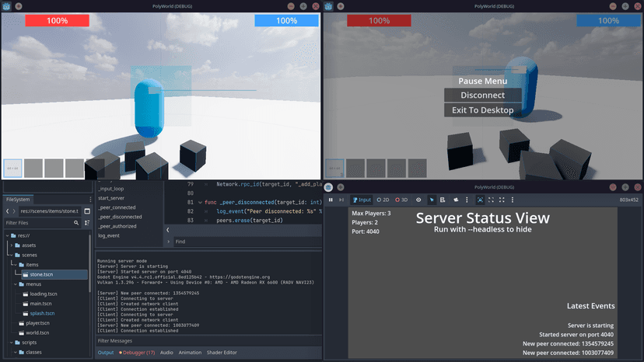Pause the running game in embedded toolbar
Screen dimensions: 644x362
pyautogui.click(x=331, y=200)
